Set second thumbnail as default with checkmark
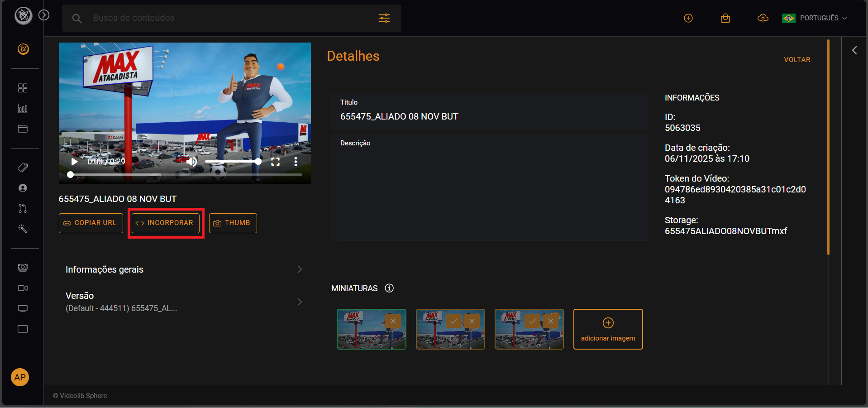 453,321
